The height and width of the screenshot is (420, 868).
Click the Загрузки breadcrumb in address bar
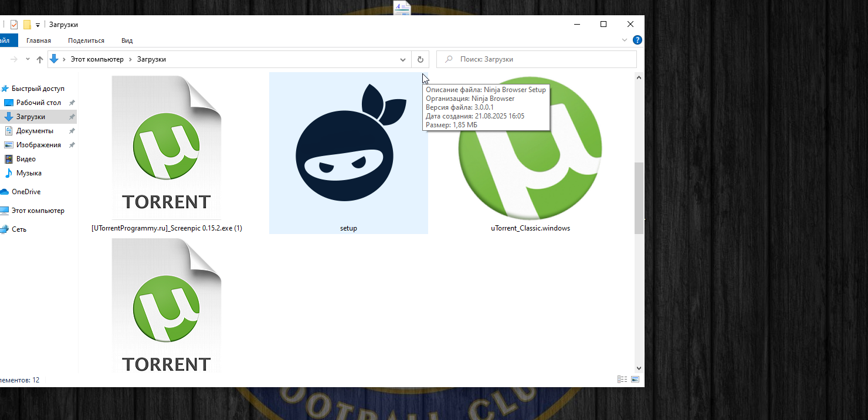coord(151,59)
